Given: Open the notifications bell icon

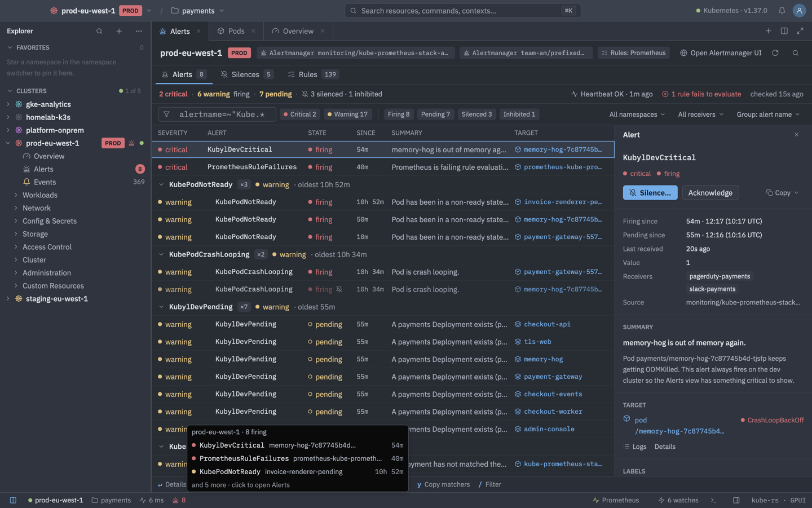Looking at the screenshot, I should [782, 11].
